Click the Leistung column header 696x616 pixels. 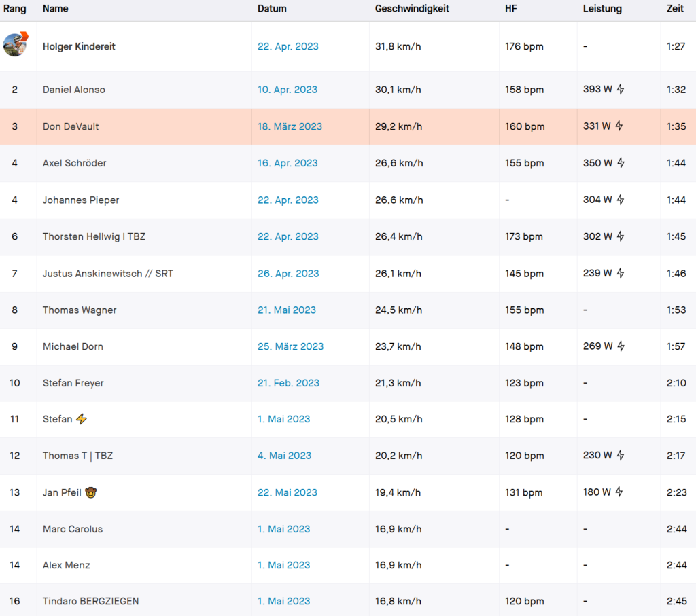[x=602, y=9]
